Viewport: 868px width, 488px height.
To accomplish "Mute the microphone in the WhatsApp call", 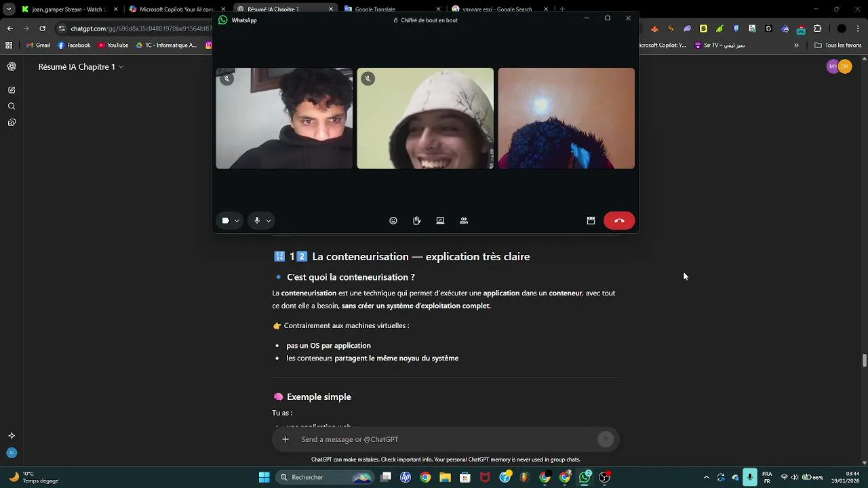I will coord(257,220).
